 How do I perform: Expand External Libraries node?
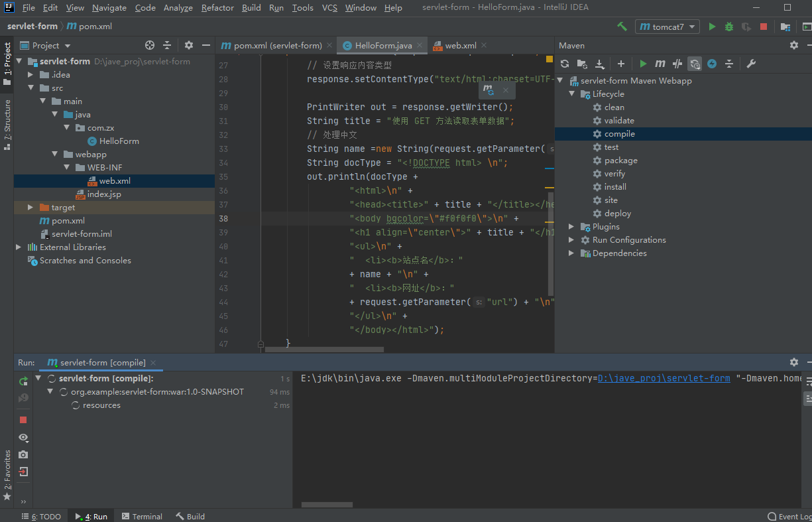coord(19,247)
